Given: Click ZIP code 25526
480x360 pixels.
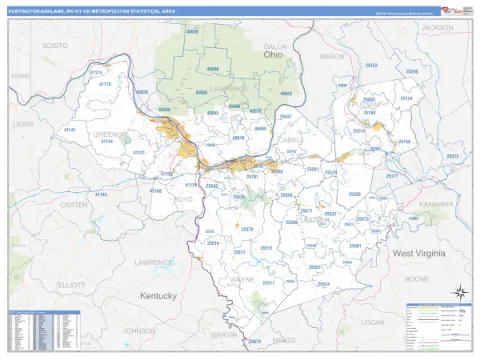Looking at the screenshot, I should [x=354, y=194].
